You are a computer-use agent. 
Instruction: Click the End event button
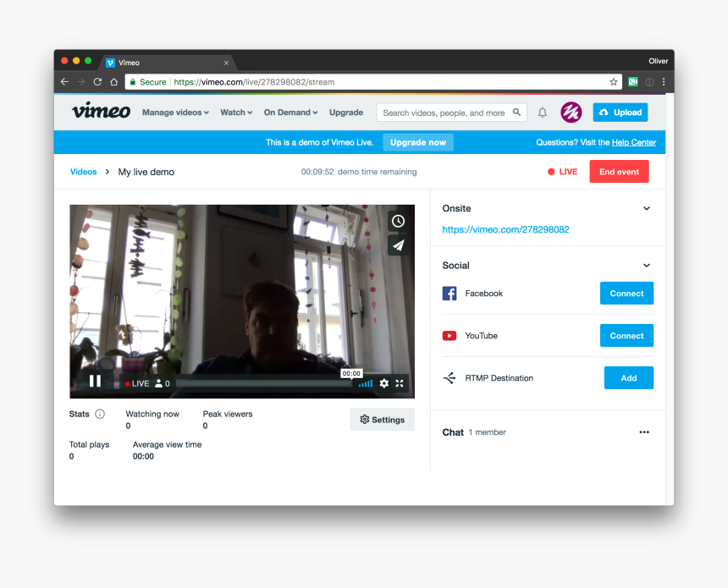[619, 172]
